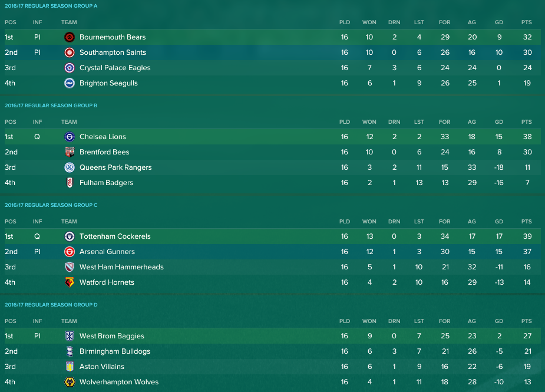Select the West Brom Baggies table row
The height and width of the screenshot is (392, 545).
(x=272, y=336)
